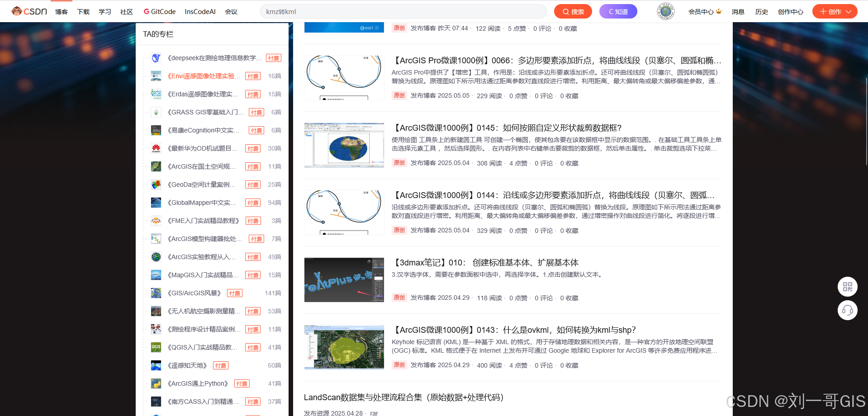Click the user avatar icon
Image resolution: width=868 pixels, height=416 pixels.
(x=665, y=11)
